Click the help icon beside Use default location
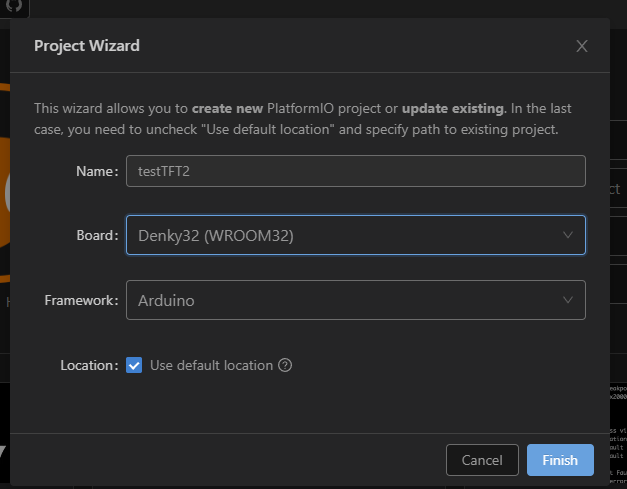Viewport: 627px width, 489px height. point(285,365)
